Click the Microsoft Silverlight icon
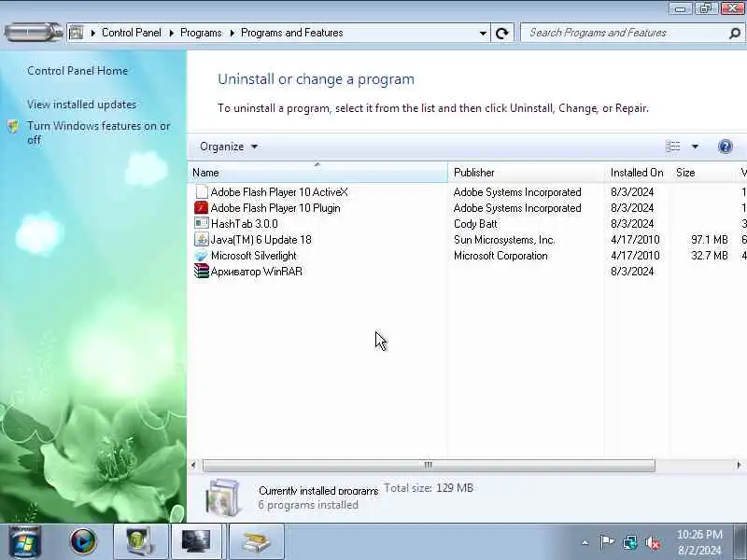747x560 pixels. (x=201, y=255)
